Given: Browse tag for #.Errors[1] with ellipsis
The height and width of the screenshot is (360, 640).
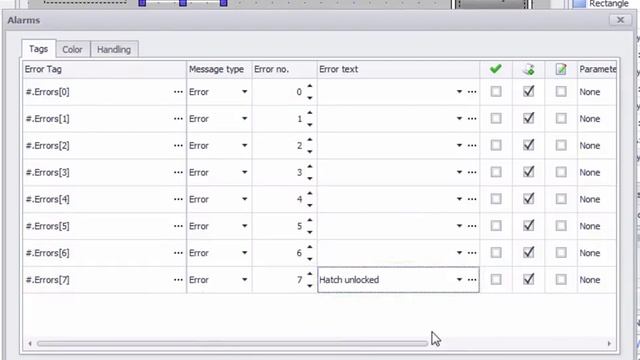Looking at the screenshot, I should 178,119.
